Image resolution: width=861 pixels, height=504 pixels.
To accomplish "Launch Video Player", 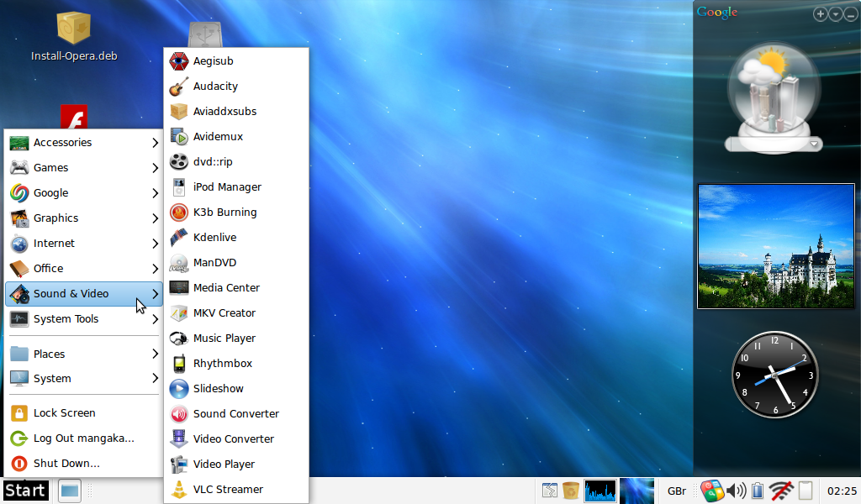I will [x=236, y=465].
